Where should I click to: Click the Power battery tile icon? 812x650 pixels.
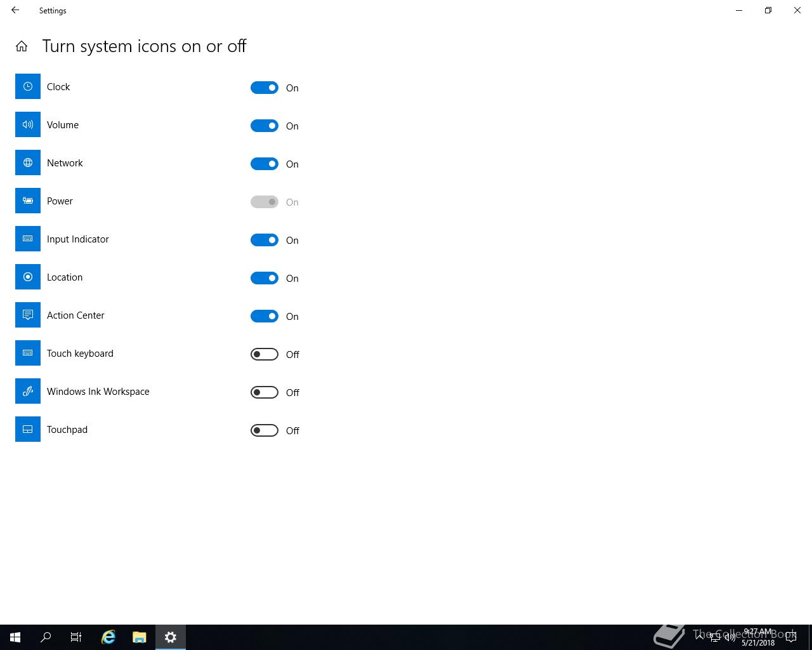[x=28, y=201]
